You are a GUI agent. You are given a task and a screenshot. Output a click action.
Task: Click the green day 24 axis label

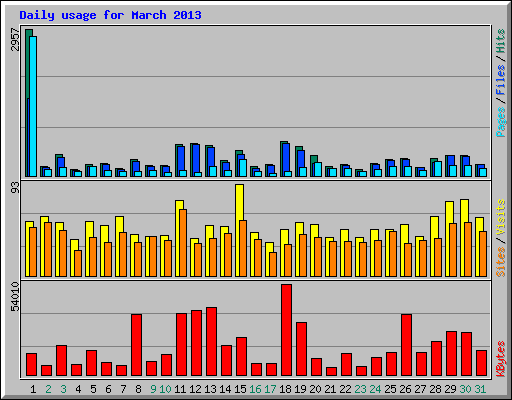[x=375, y=389]
